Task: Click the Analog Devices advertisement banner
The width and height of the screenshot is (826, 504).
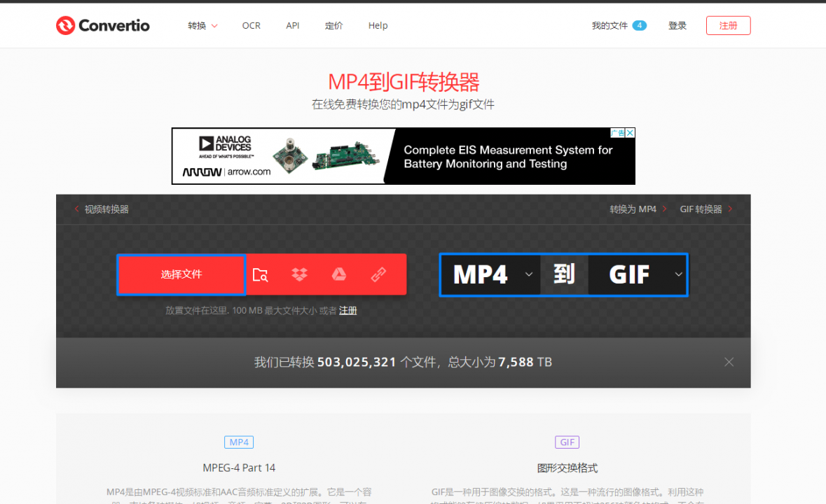Action: tap(404, 156)
